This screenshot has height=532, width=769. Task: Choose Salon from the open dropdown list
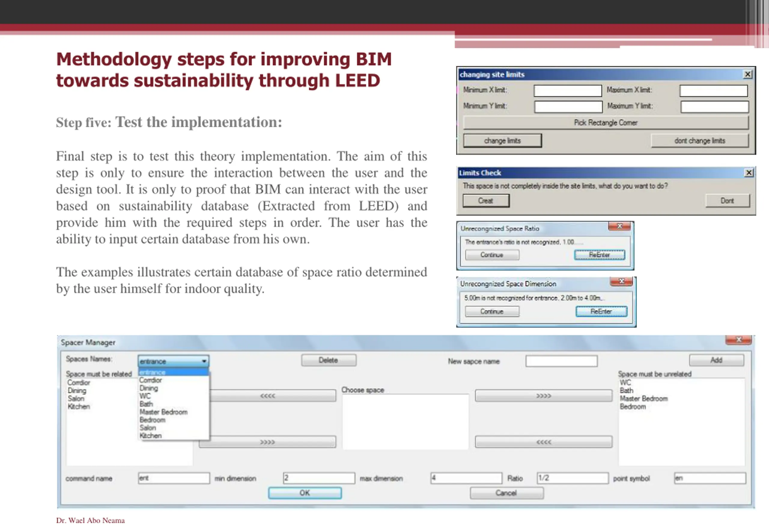(148, 428)
